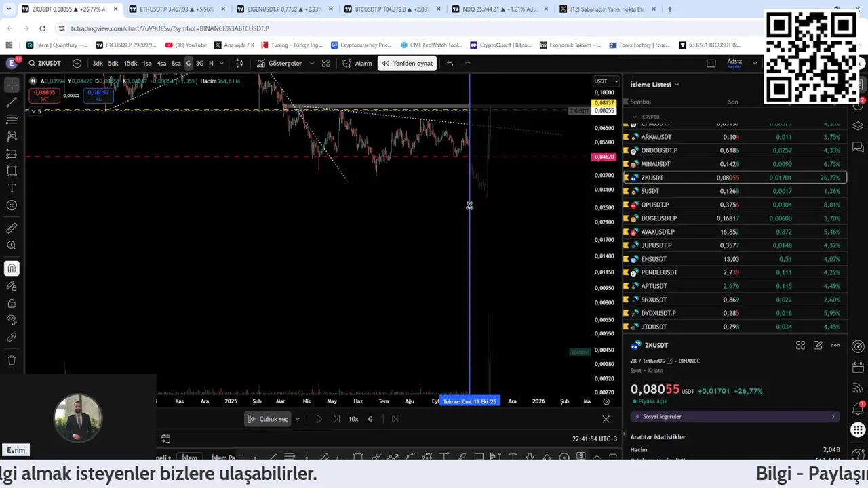This screenshot has height=488, width=868.
Task: Select the trend line drawing tool
Action: (12, 102)
